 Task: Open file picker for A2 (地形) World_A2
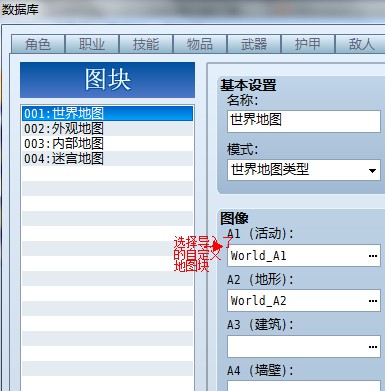click(x=373, y=301)
